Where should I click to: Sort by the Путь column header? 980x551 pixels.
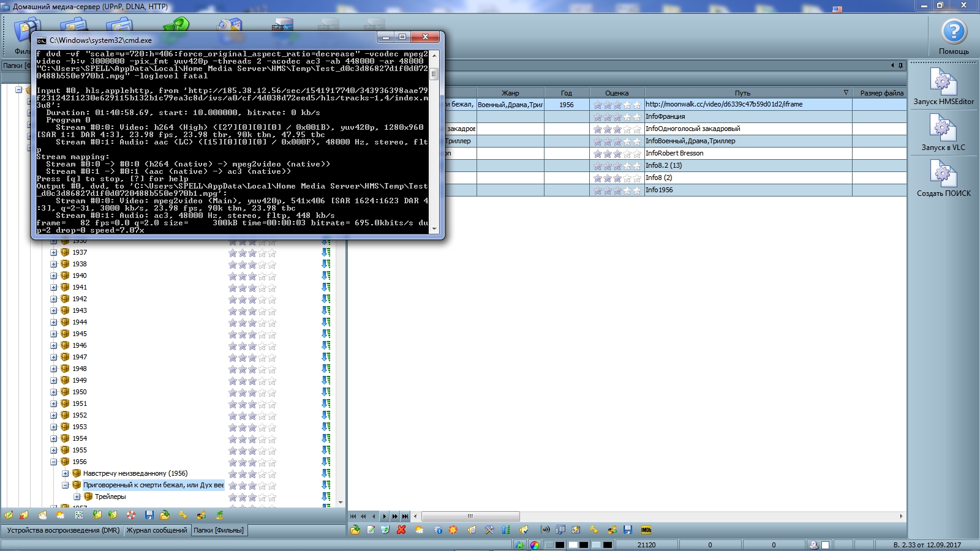coord(742,93)
